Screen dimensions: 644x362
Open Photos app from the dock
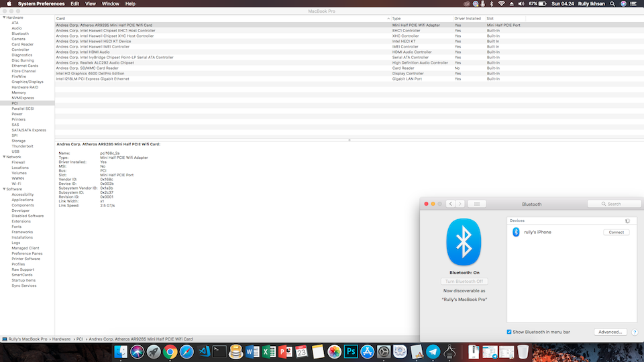click(x=334, y=352)
